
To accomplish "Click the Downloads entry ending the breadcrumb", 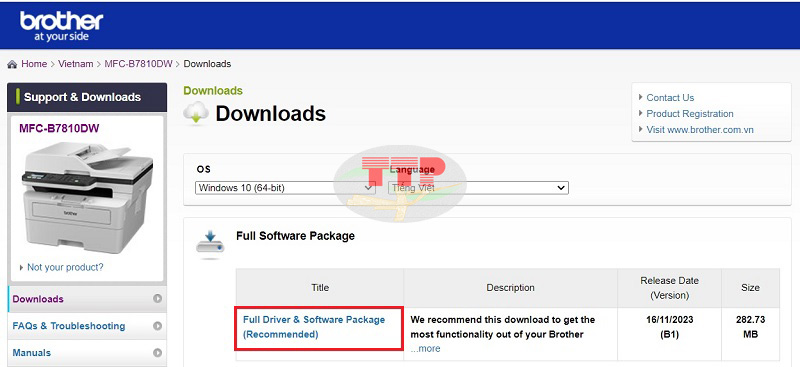I will point(207,64).
